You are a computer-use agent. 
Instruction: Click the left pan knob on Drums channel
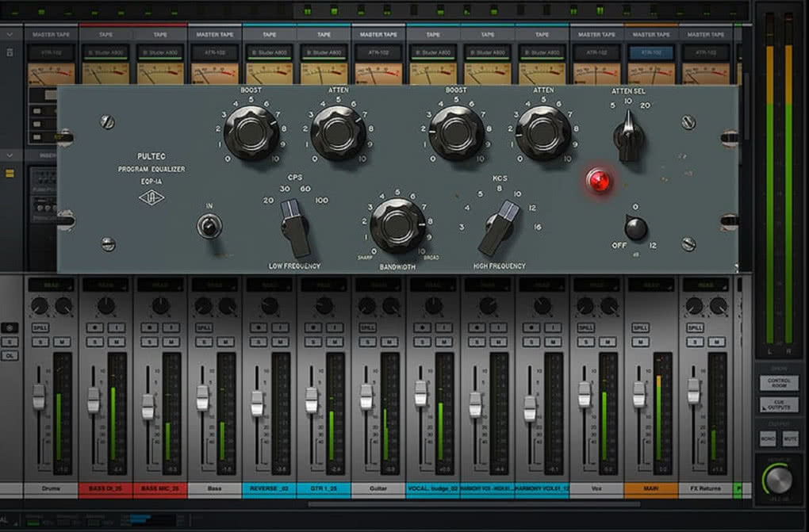(x=39, y=305)
